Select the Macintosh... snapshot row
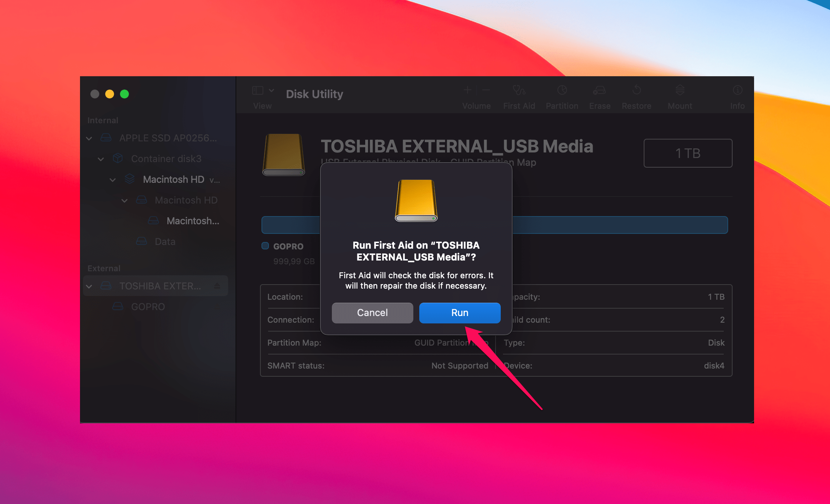The image size is (830, 504). [156, 221]
